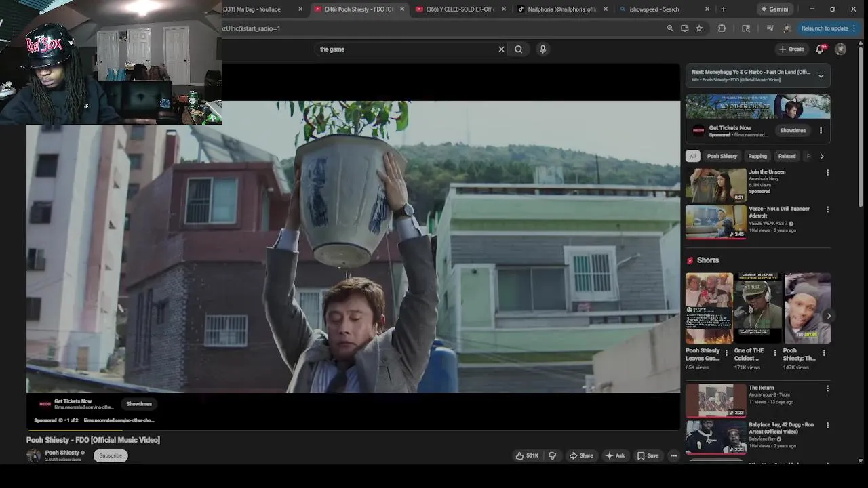Screen dimensions: 868x488
Task: Click the Ask button under the video
Action: [x=615, y=455]
